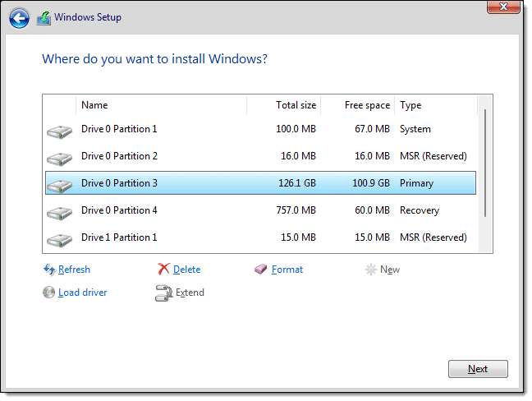
Task: Click the 100.0 MB total size cell
Action: click(296, 129)
